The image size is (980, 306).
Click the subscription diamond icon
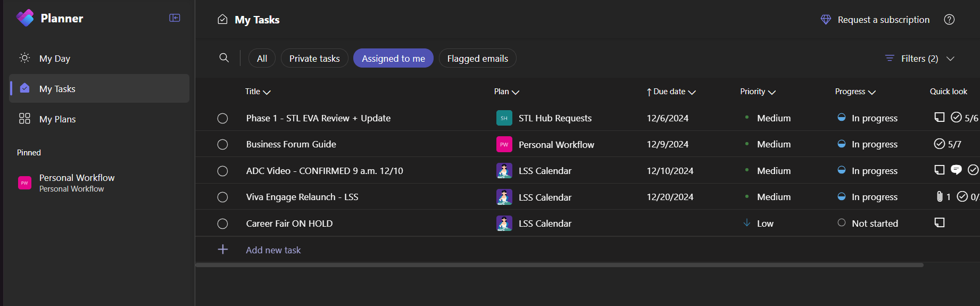826,20
